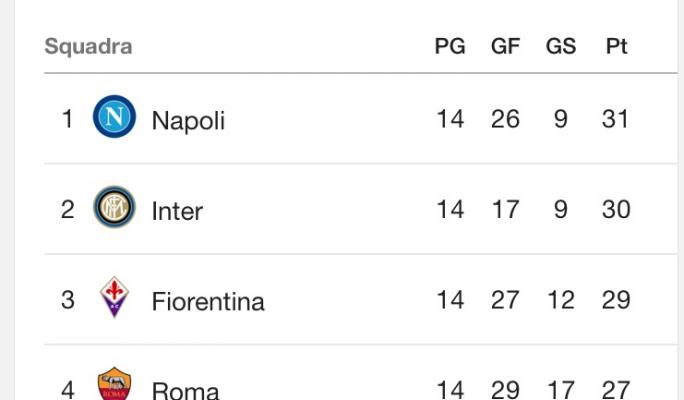Click Inter's 30 points value
The image size is (684, 400).
click(x=616, y=209)
